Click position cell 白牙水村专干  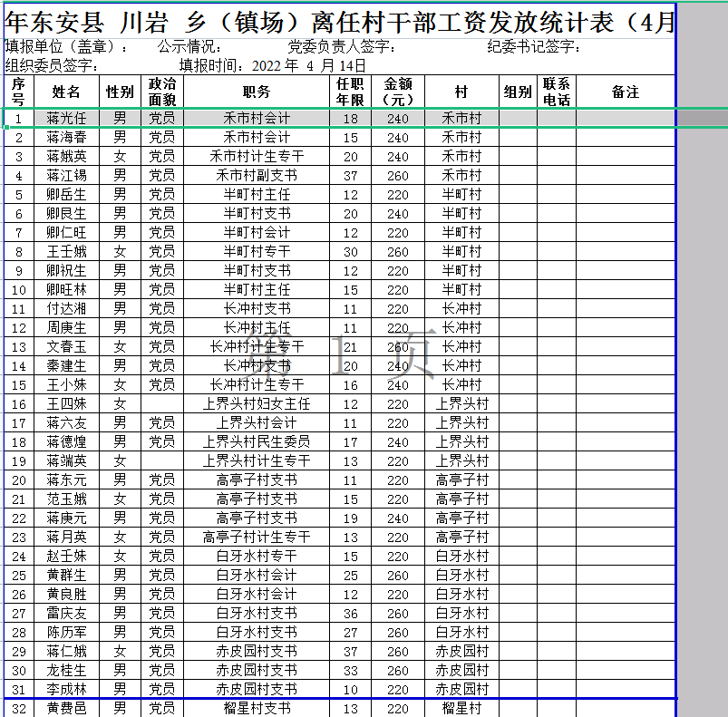click(257, 556)
